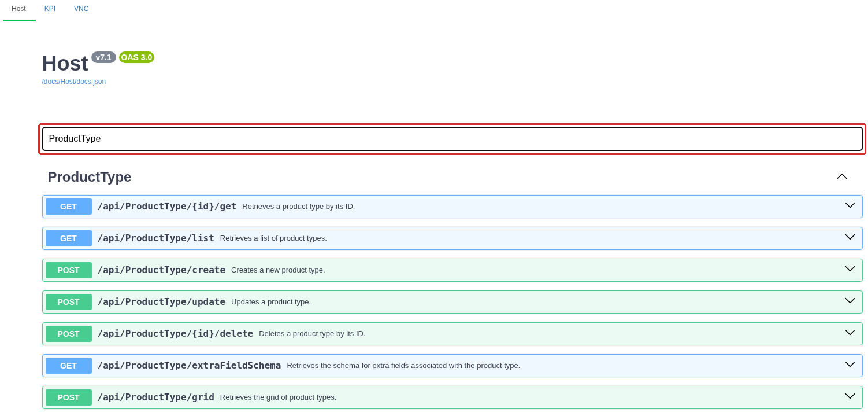Click 'Updates a product type.' description

pyautogui.click(x=271, y=302)
